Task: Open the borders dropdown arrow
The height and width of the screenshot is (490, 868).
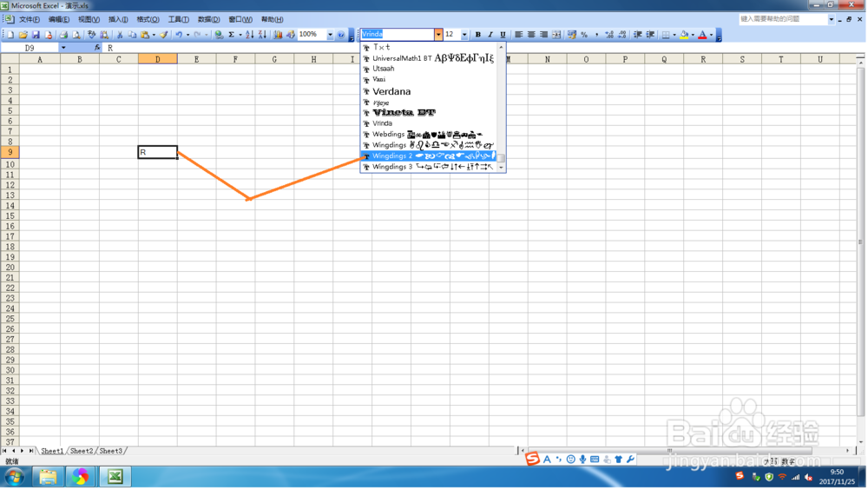Action: 674,35
